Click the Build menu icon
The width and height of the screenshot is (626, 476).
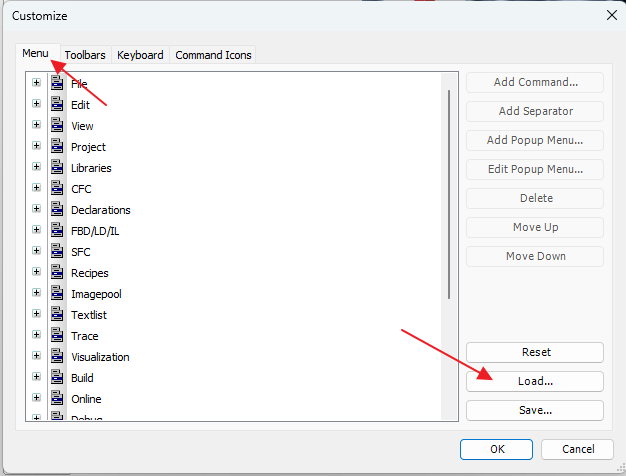(57, 377)
